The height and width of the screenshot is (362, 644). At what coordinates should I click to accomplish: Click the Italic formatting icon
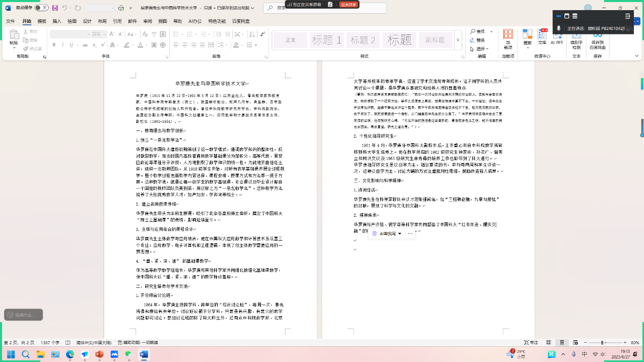click(x=63, y=45)
